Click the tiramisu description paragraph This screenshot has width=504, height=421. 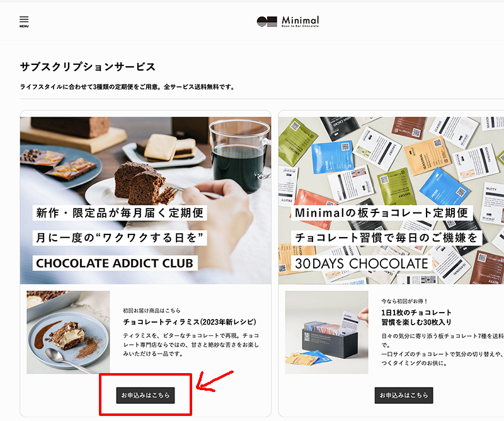click(191, 345)
